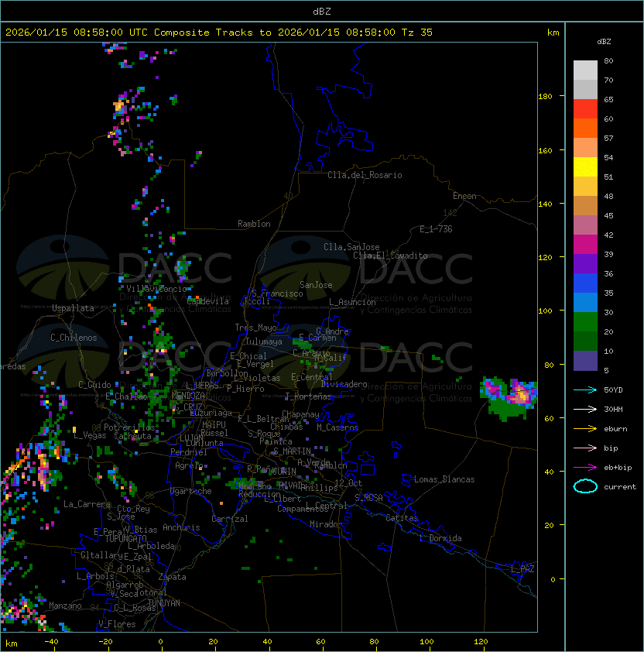Click the light gray top dBZ swatch

coord(585,70)
